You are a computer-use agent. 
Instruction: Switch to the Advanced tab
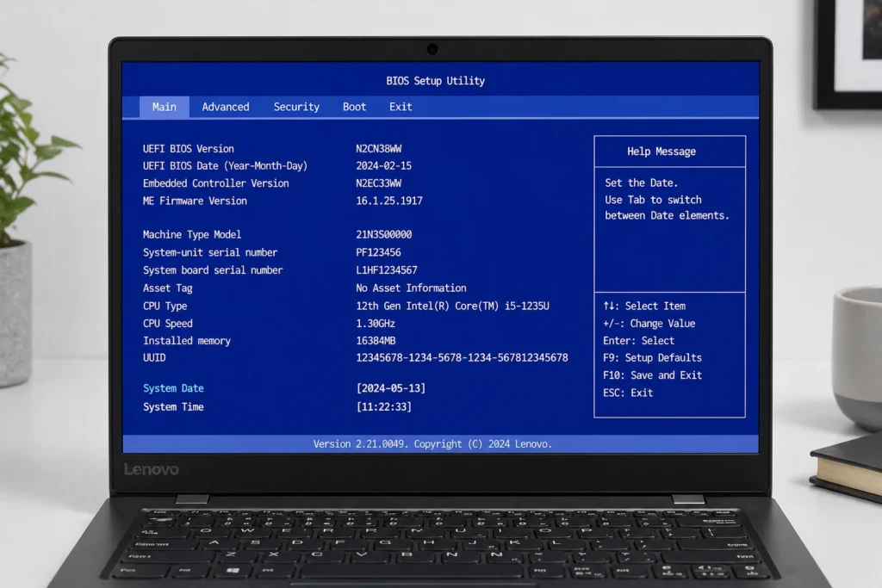coord(226,107)
